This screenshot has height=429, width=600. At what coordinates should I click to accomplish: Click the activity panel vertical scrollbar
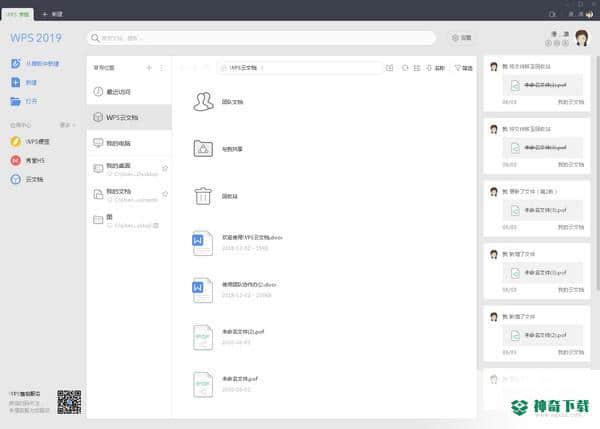pos(597,172)
